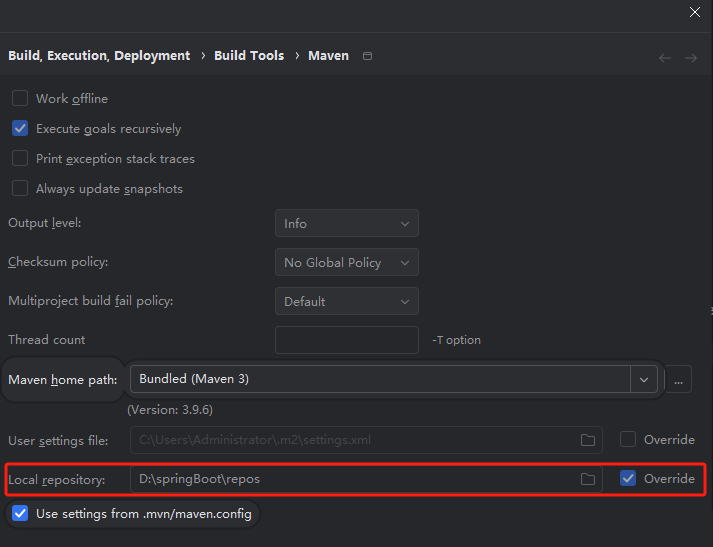The width and height of the screenshot is (713, 547).
Task: Uncheck Execute goals recursively
Action: point(20,128)
